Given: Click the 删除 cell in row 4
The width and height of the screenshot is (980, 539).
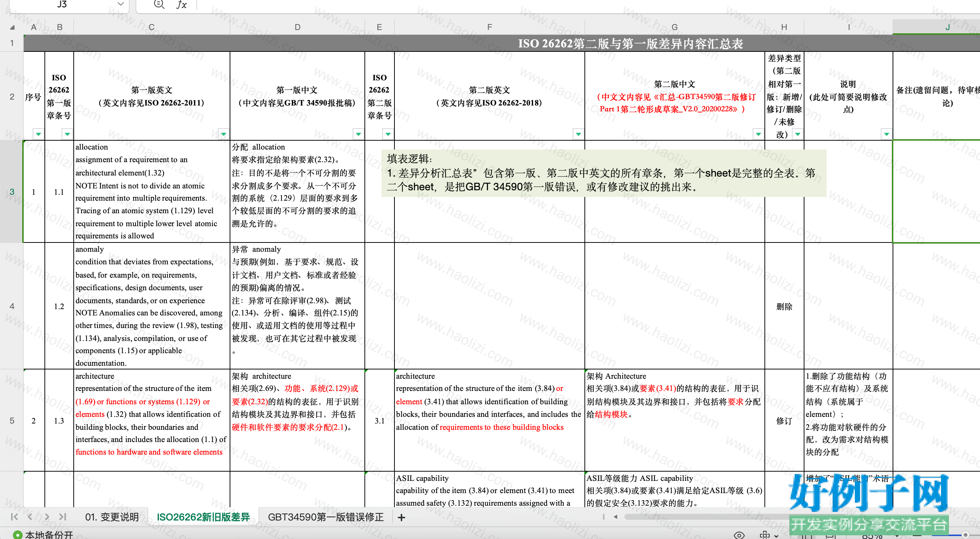Looking at the screenshot, I should (784, 307).
